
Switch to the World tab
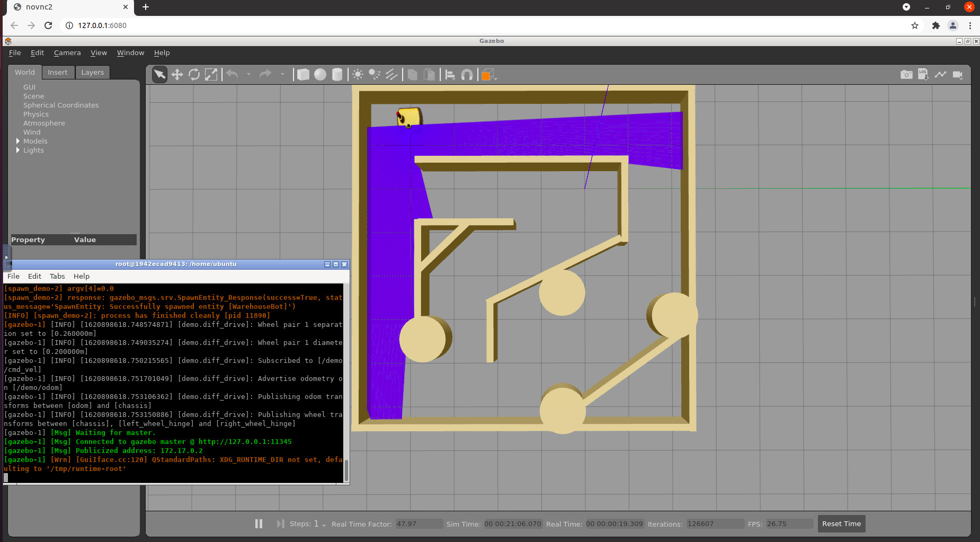tap(25, 72)
